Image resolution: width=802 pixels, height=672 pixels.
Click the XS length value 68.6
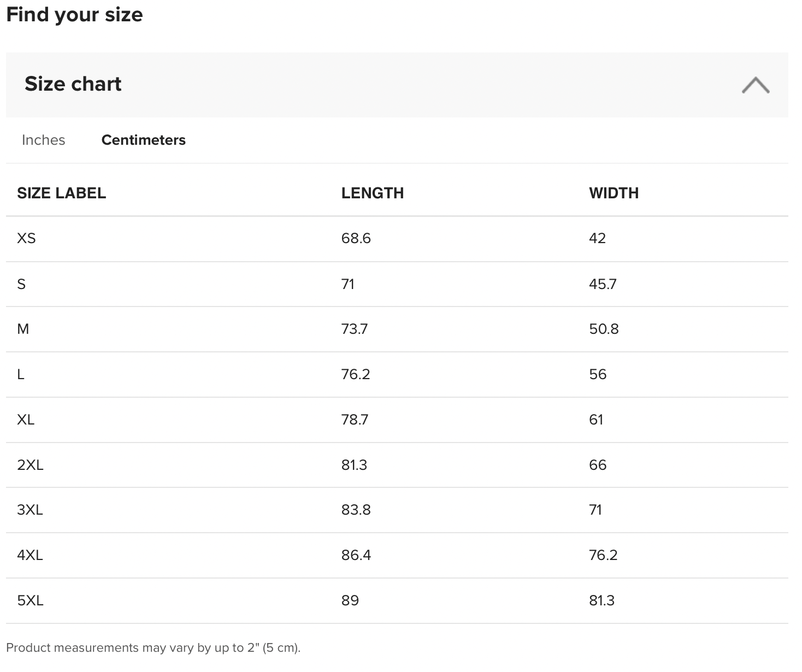coord(356,238)
